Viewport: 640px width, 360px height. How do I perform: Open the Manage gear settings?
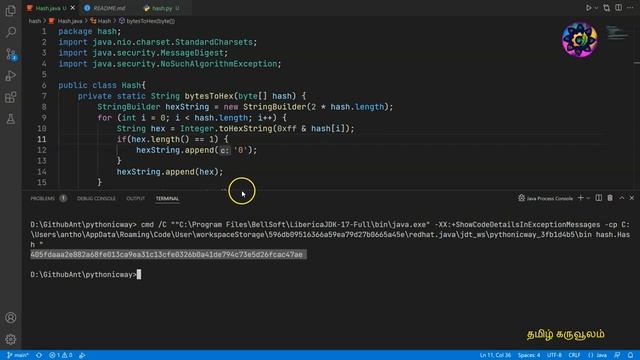11,339
